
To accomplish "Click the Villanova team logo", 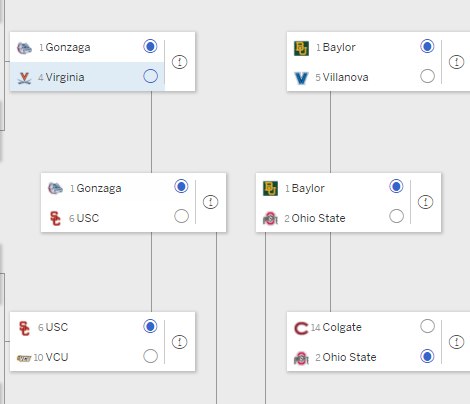I will coord(301,78).
